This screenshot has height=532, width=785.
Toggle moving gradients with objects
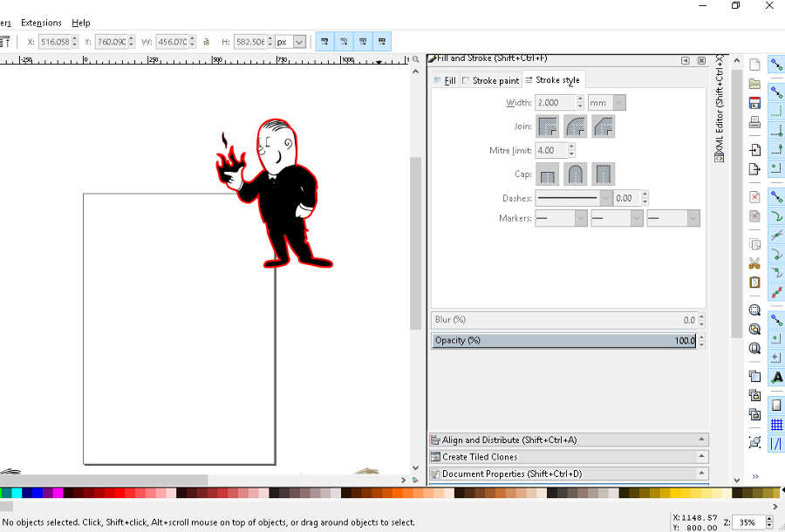click(363, 42)
